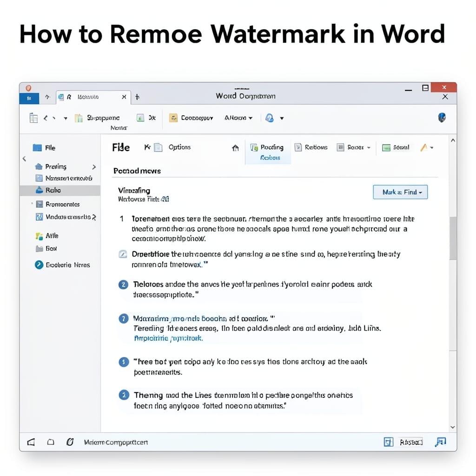Expand the 'Madoas' item arrow

[x=94, y=217]
